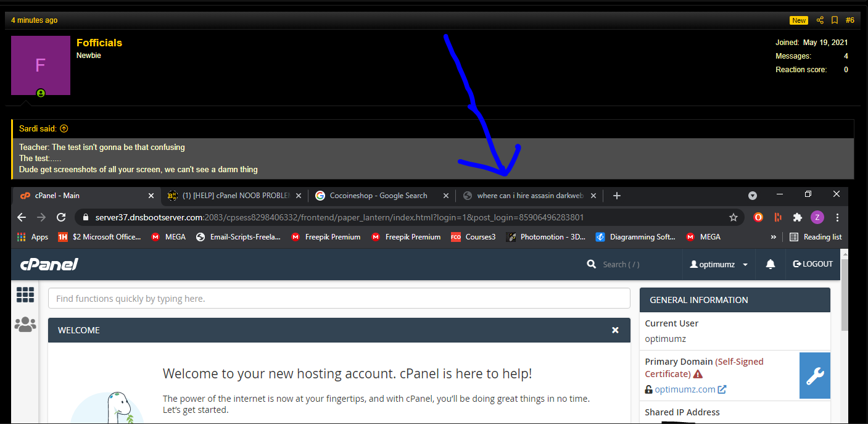Click 'Find functions quickly' search box
Image resolution: width=868 pixels, height=424 pixels.
pos(339,298)
